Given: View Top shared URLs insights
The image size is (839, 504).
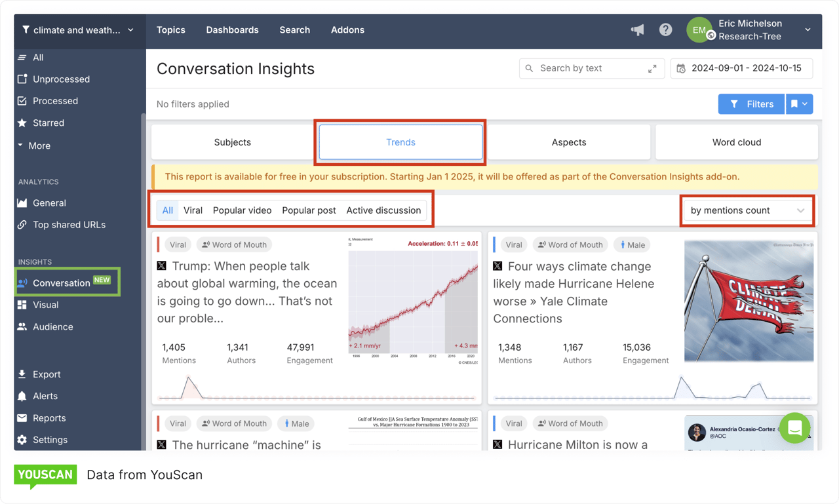Looking at the screenshot, I should (x=69, y=224).
